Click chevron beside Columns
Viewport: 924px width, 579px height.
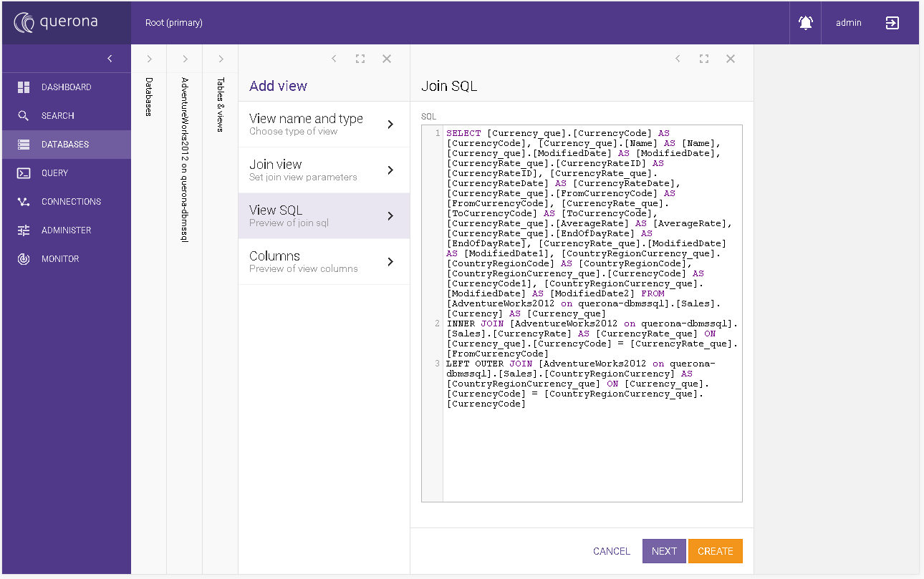(x=390, y=262)
